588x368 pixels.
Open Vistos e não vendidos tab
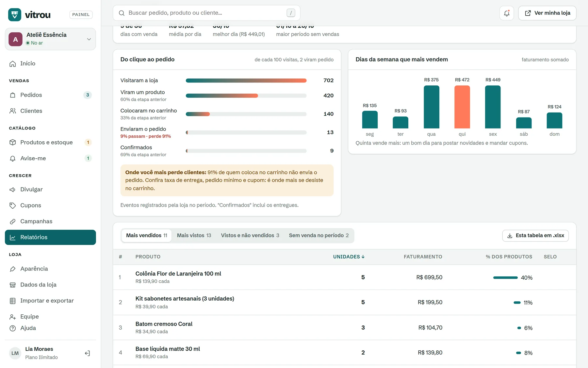[250, 236]
